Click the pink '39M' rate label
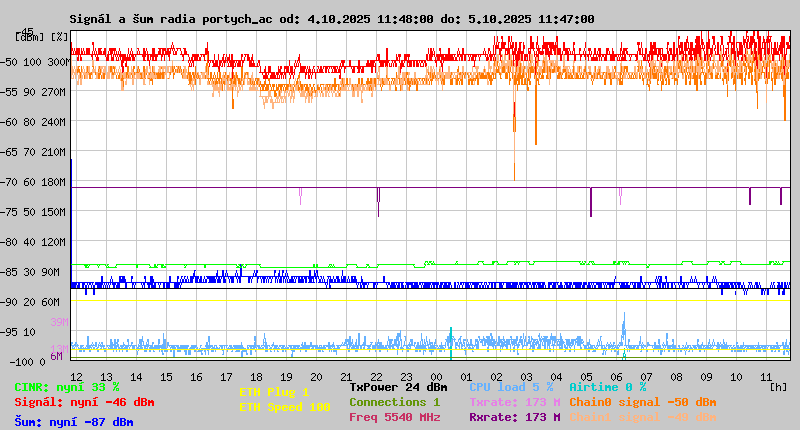 (59, 322)
